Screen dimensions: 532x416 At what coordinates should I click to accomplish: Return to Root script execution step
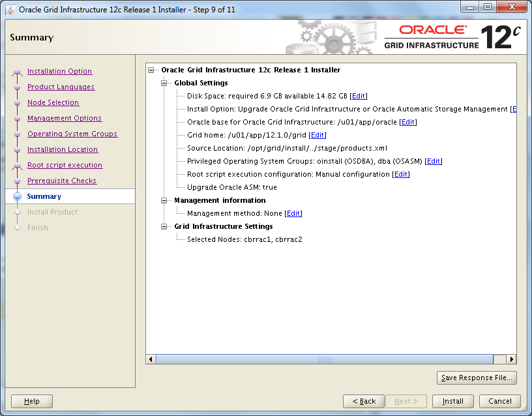point(65,165)
